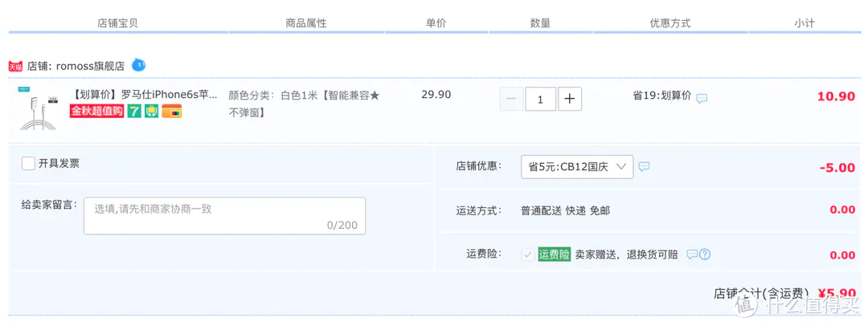Open the romoss cable product thumbnail
This screenshot has width=868, height=326.
click(x=39, y=109)
